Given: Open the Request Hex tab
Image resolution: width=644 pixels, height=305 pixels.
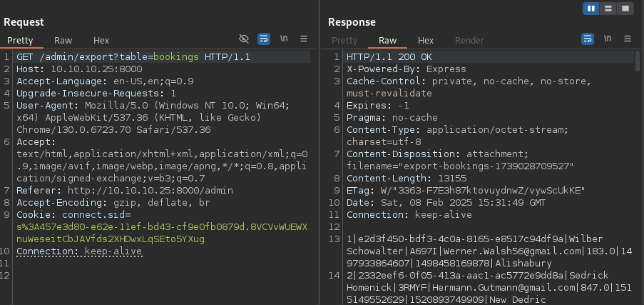Looking at the screenshot, I should [101, 41].
